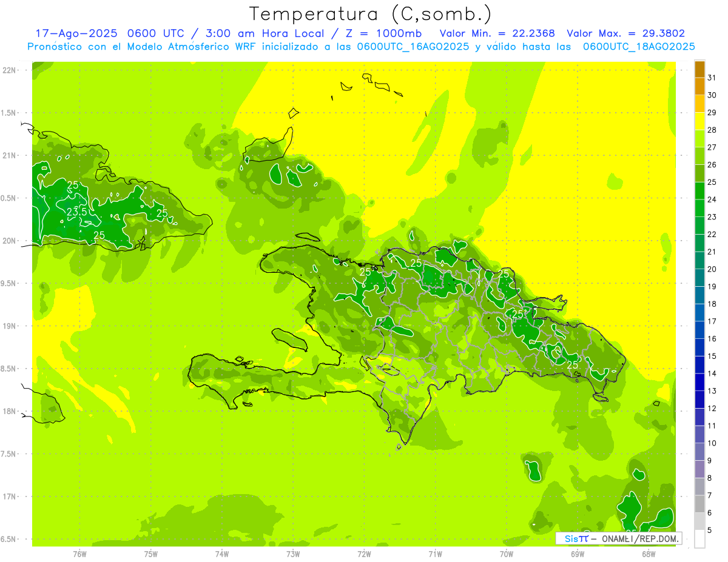Click the title "Temperatura (C,somb.)"

pos(371,14)
